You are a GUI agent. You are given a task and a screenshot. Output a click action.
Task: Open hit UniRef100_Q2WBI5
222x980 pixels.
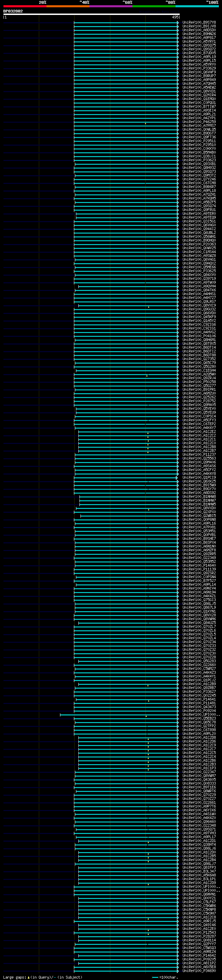199,516
